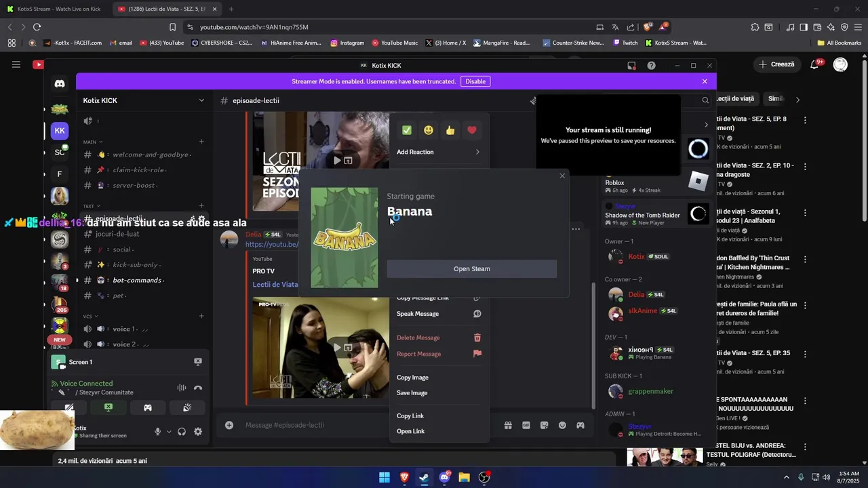Toggle Discord screen share green button

(x=108, y=407)
